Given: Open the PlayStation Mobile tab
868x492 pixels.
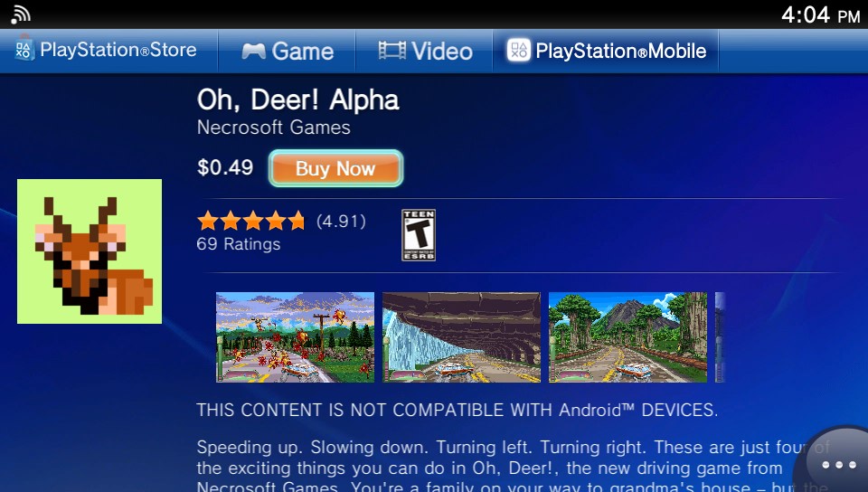Looking at the screenshot, I should pos(606,51).
